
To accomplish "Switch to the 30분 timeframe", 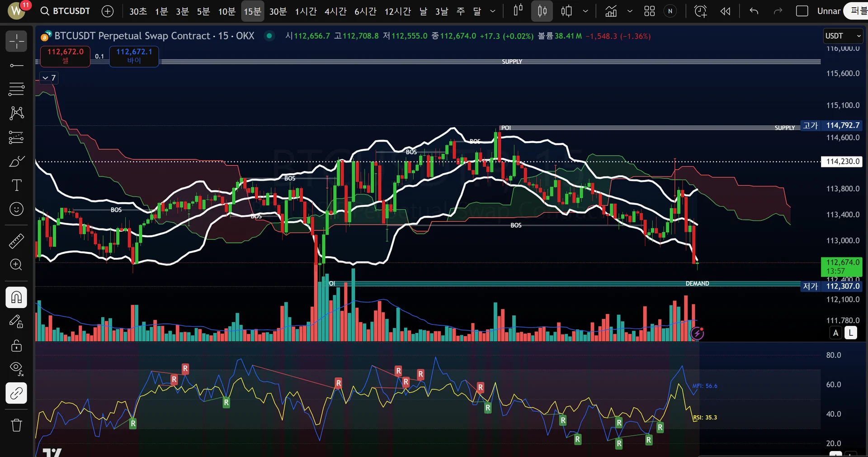I will point(278,11).
